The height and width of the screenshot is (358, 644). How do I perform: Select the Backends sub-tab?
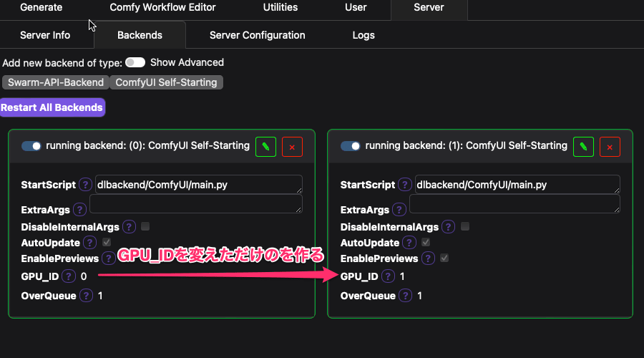point(140,35)
